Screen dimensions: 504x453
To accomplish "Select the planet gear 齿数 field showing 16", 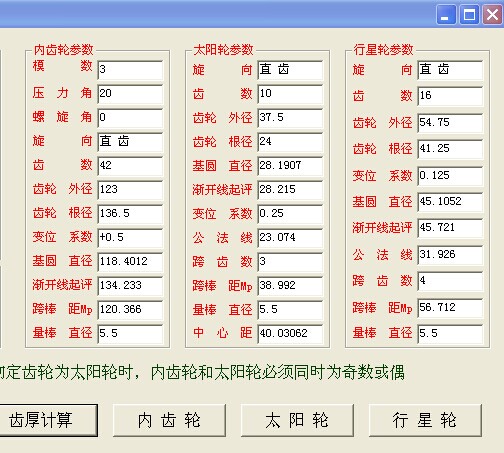I will [450, 96].
